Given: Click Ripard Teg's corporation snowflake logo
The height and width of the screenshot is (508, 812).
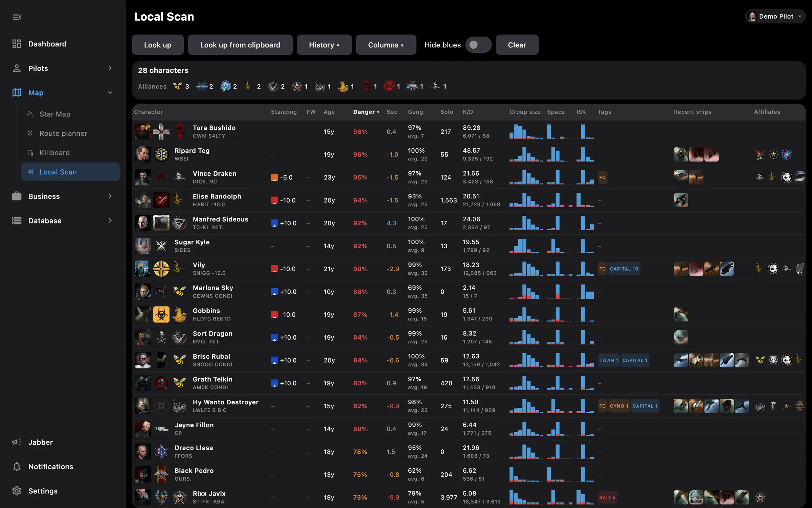Looking at the screenshot, I should [x=161, y=155].
